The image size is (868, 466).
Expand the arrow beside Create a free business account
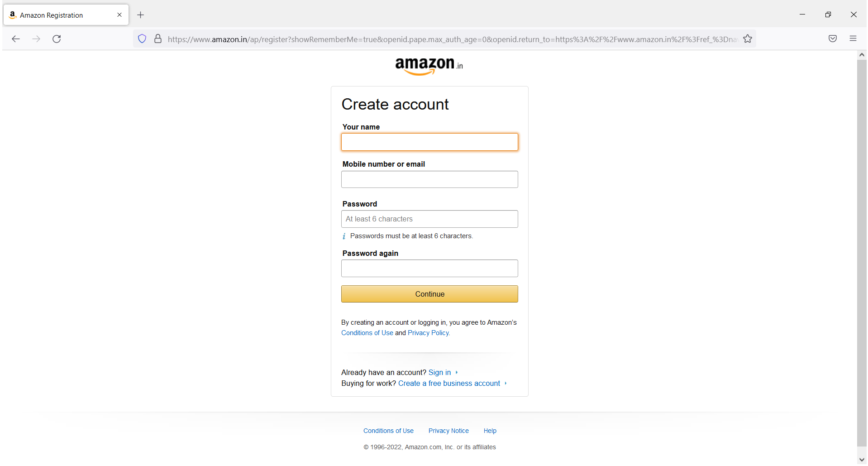[506, 383]
